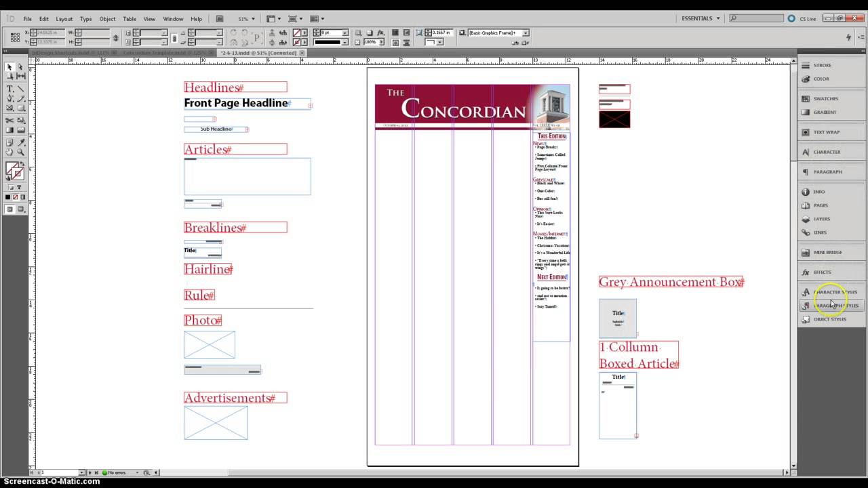Screen dimensions: 868x488
Task: Open Arrange Documents dropdown
Action: tap(317, 19)
